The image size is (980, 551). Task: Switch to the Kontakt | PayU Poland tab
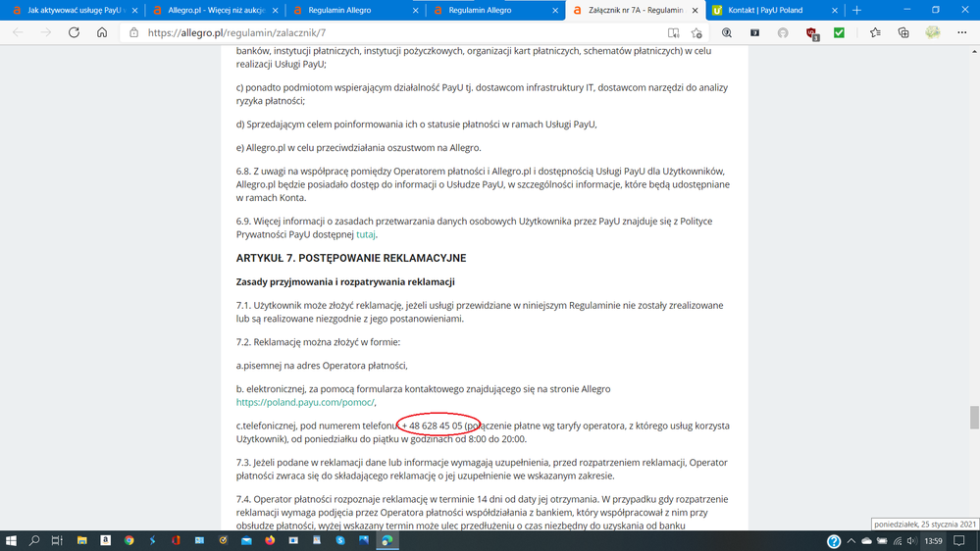tap(775, 10)
